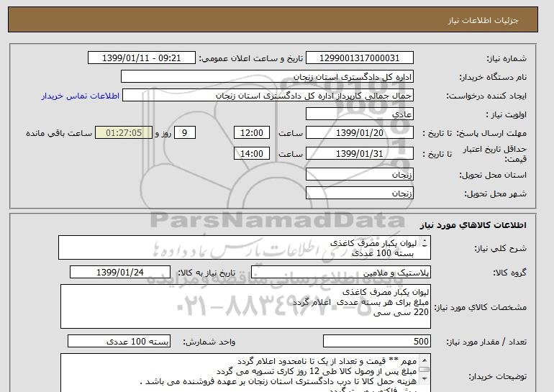Click the goods group field پلاستیک و ملامین
Viewport: 554px width, 392px height.
click(340, 273)
